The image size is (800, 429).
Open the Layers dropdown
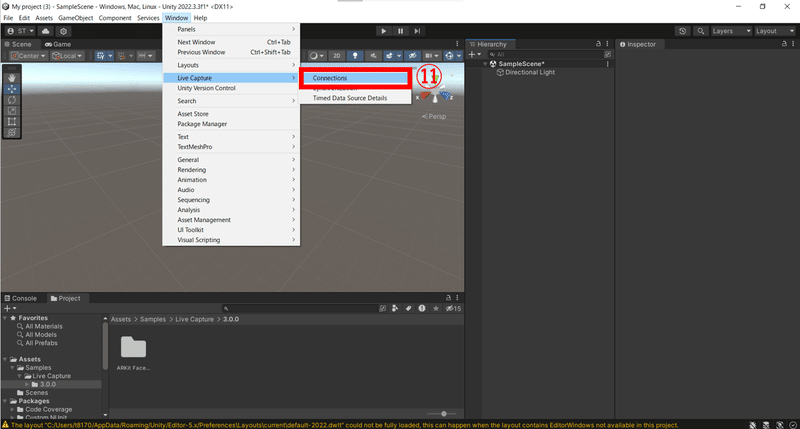pyautogui.click(x=731, y=31)
